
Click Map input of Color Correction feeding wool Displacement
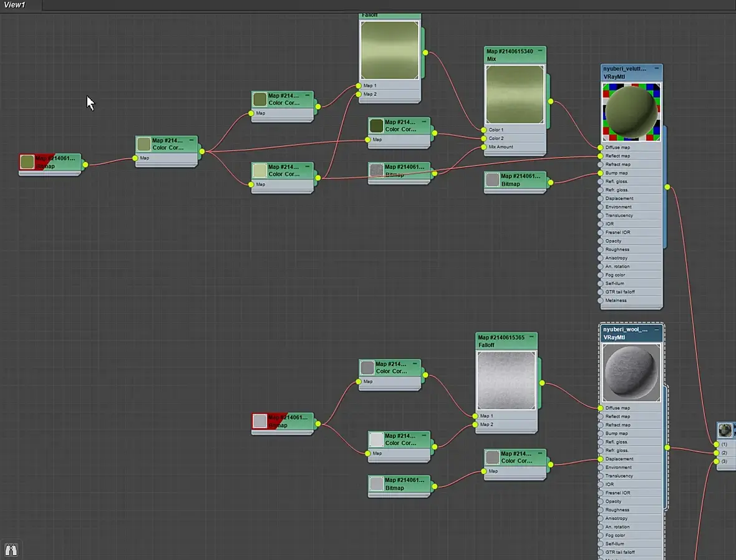pos(484,471)
